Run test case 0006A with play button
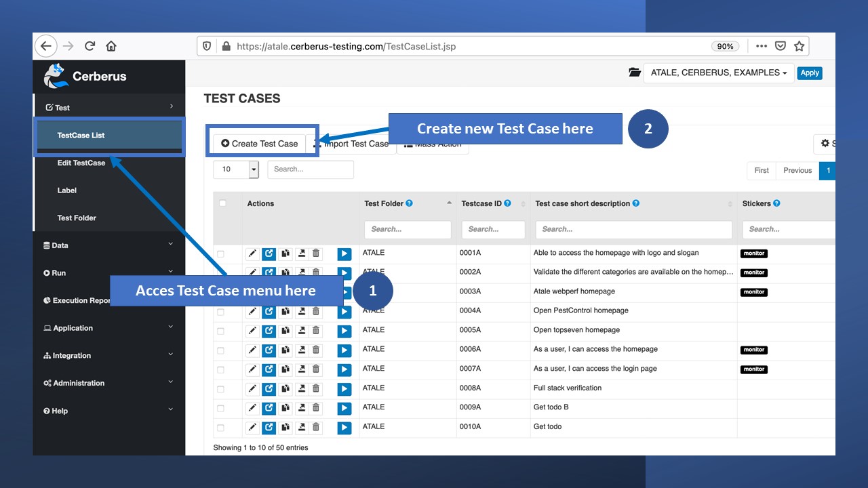The height and width of the screenshot is (488, 868). tap(344, 350)
